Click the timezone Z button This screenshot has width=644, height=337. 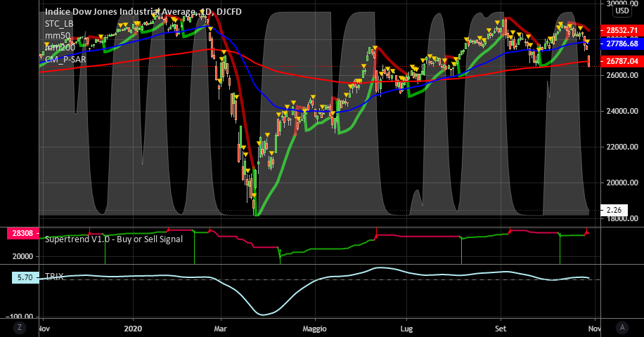(19, 327)
